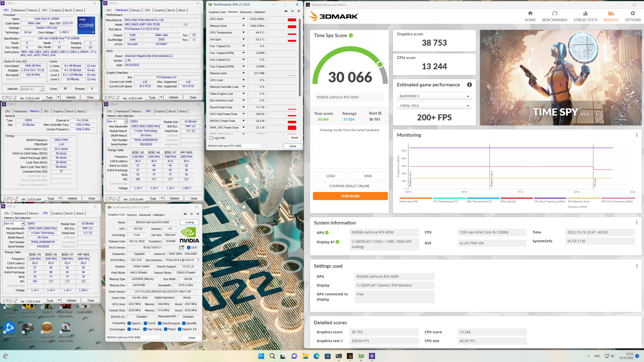Click the info icon next to Best score
This screenshot has width=644, height=362.
point(380,113)
